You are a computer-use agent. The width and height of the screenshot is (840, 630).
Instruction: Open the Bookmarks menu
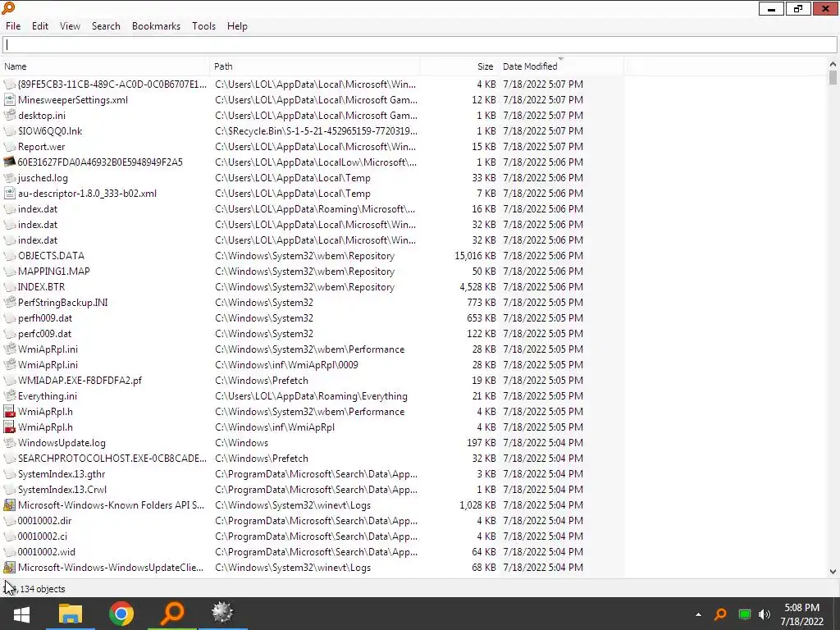[156, 26]
